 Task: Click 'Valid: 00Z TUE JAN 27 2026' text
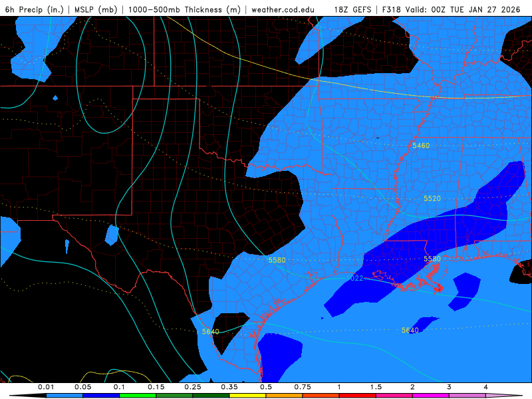(463, 9)
